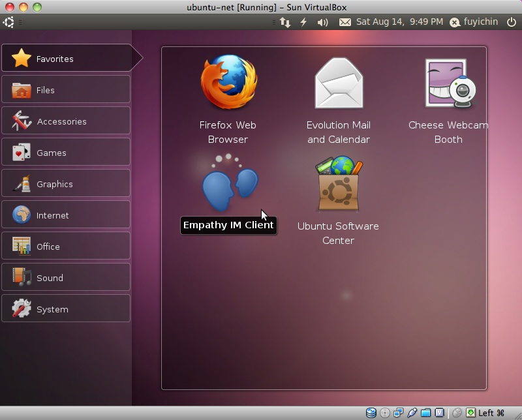Open Evolution Mail and Calendar

[337, 83]
